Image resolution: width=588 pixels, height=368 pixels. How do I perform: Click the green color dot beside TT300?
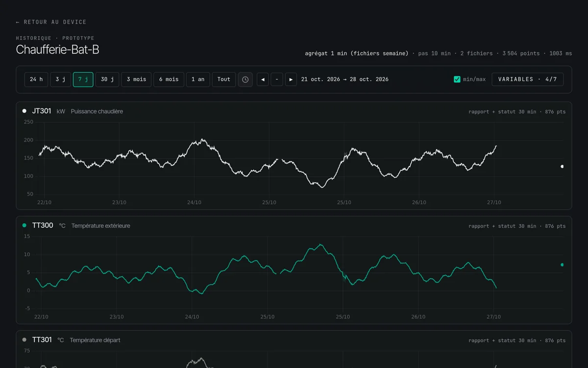click(x=24, y=225)
